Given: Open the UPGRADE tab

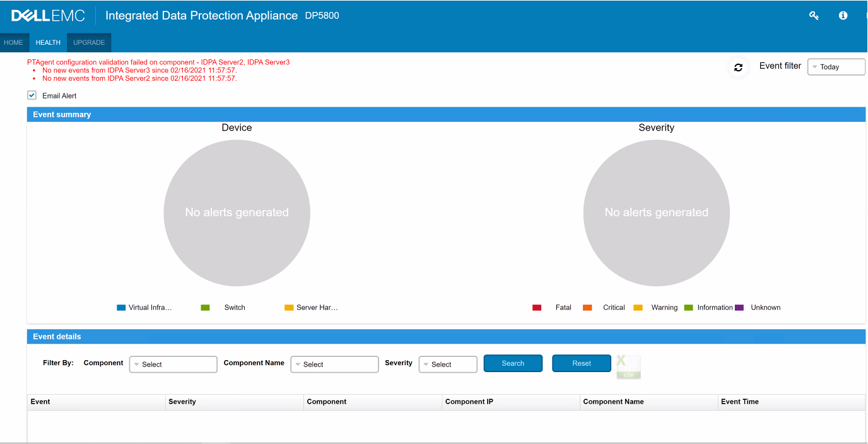Looking at the screenshot, I should click(x=89, y=43).
